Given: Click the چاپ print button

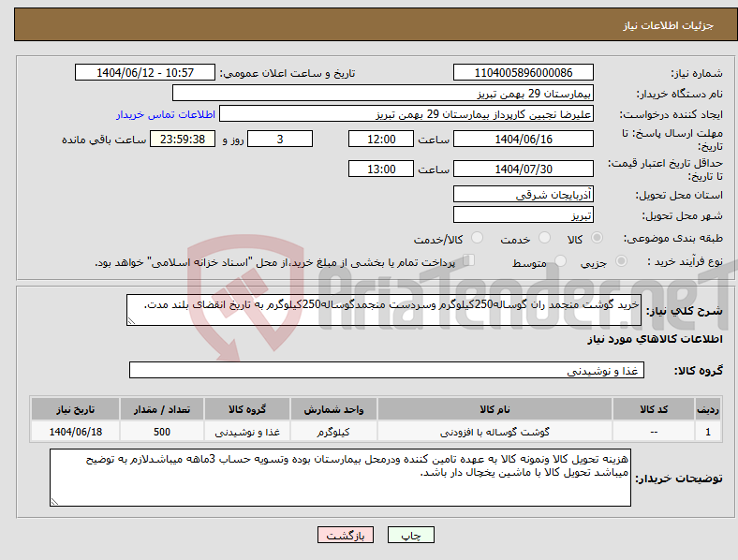Looking at the screenshot, I should point(411,535).
